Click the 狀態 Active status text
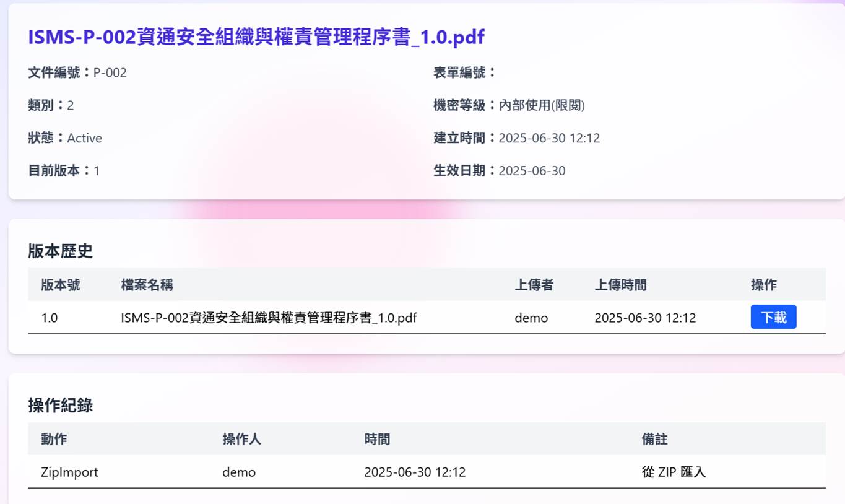The image size is (845, 504). 84,138
